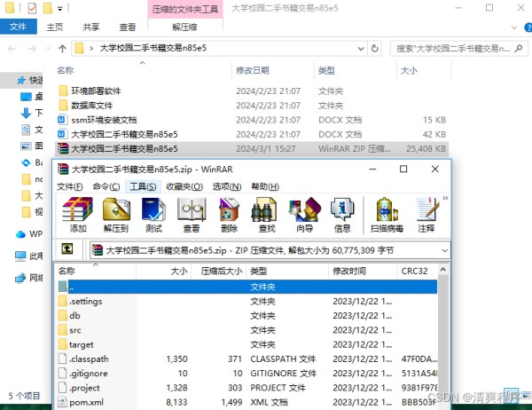Image resolution: width=532 pixels, height=410 pixels.
Task: Click the Delete (删除) toolbar icon
Action: (229, 215)
